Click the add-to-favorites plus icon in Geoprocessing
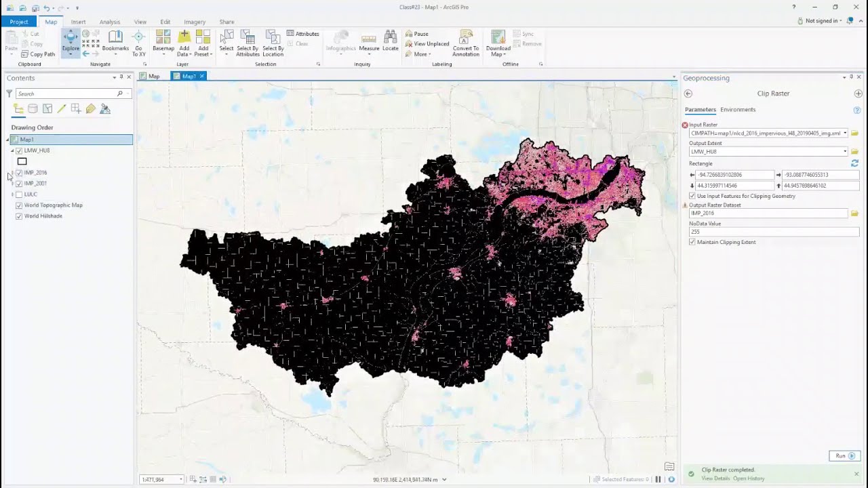The image size is (868, 488). click(x=859, y=94)
